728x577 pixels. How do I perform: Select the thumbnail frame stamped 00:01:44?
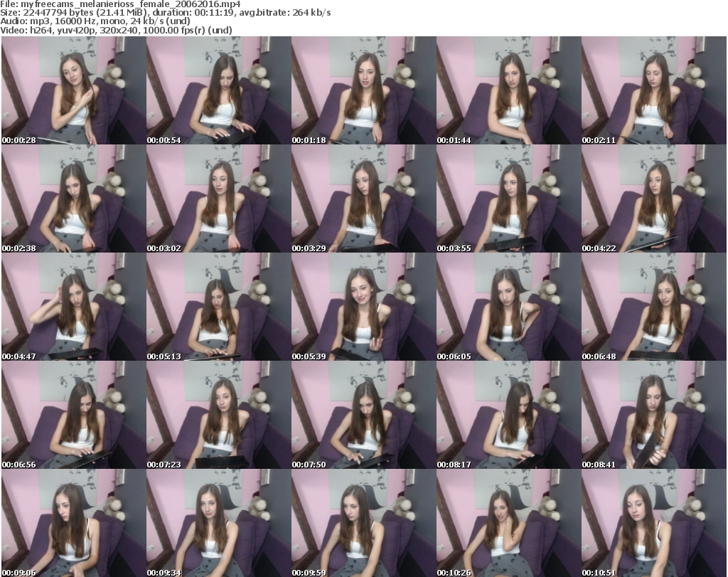tap(508, 90)
